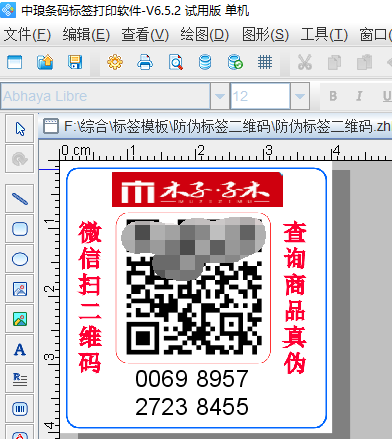Click the printer icon to print
The width and height of the screenshot is (392, 439).
pyautogui.click(x=145, y=62)
